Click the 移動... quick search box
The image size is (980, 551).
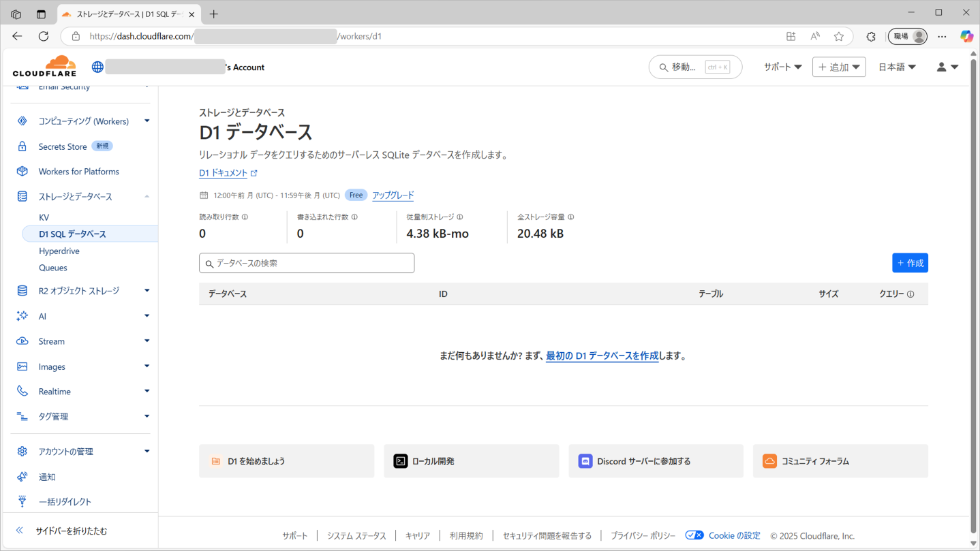tap(695, 67)
